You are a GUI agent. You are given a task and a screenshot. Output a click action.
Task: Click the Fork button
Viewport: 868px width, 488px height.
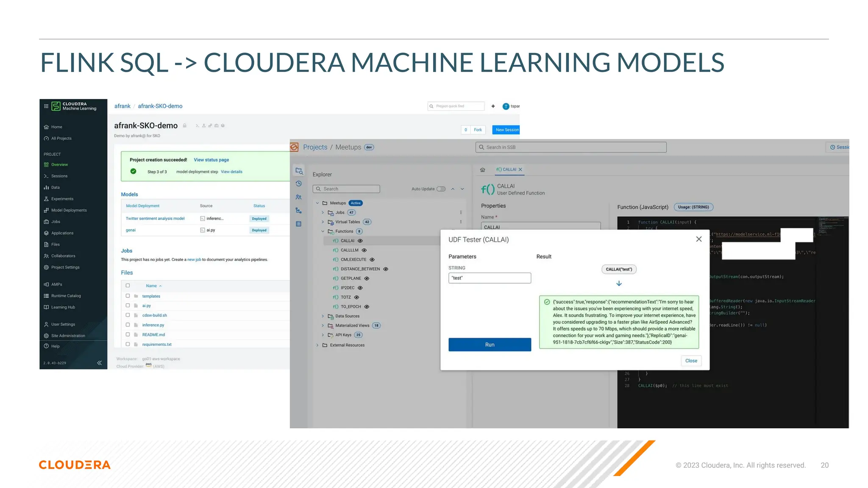pyautogui.click(x=478, y=130)
